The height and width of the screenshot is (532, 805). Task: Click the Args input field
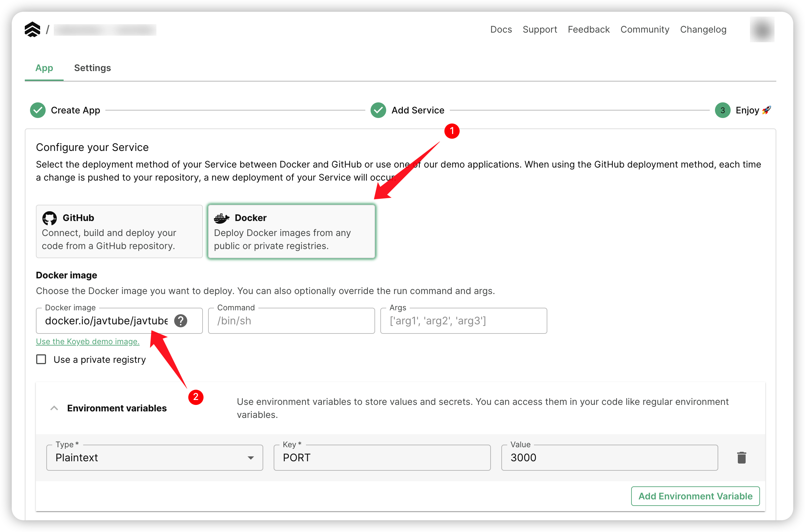[x=463, y=321]
